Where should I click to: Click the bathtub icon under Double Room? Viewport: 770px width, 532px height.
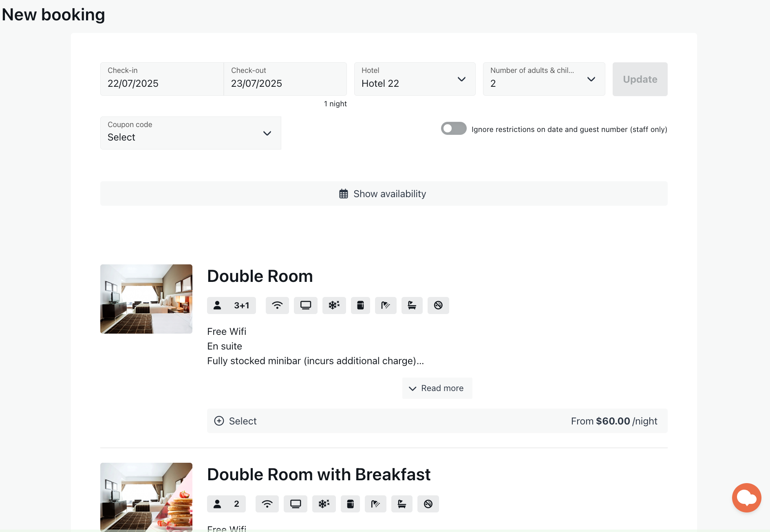point(412,306)
